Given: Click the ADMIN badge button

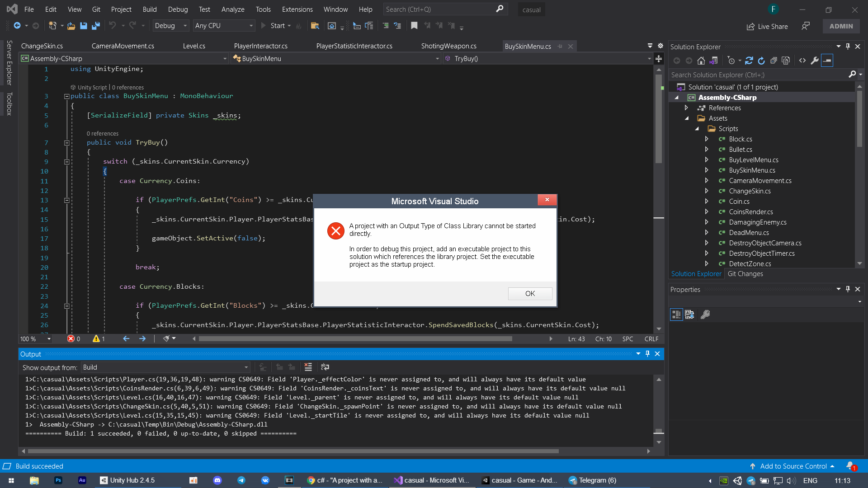Looking at the screenshot, I should point(841,26).
